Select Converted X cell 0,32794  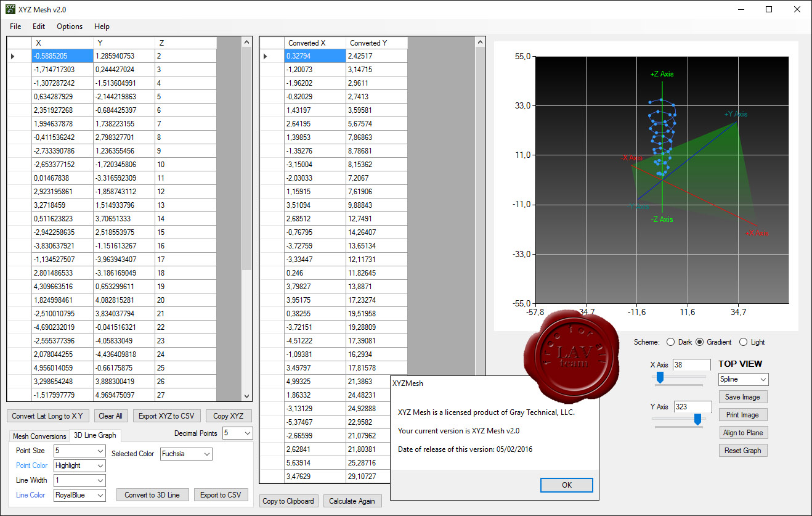pyautogui.click(x=315, y=56)
